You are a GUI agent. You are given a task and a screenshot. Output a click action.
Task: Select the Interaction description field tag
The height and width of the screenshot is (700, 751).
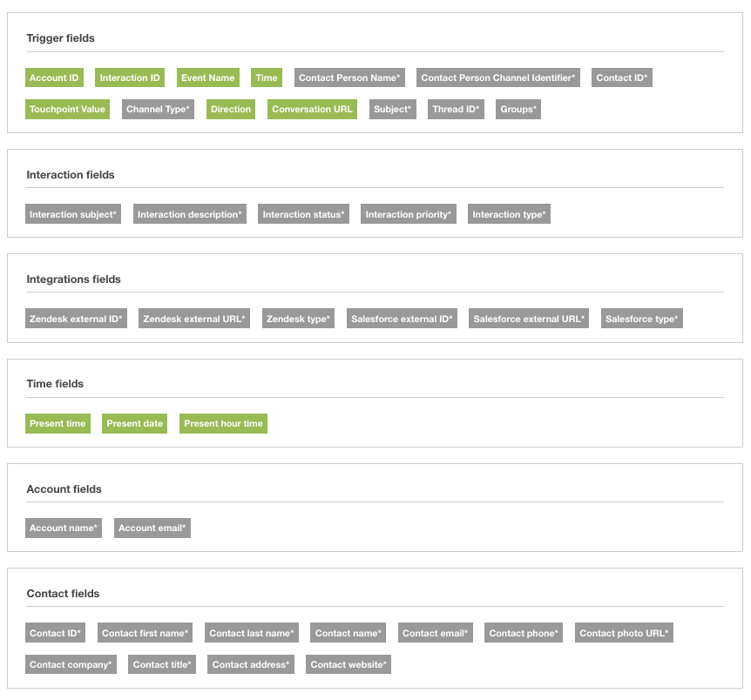pyautogui.click(x=189, y=215)
